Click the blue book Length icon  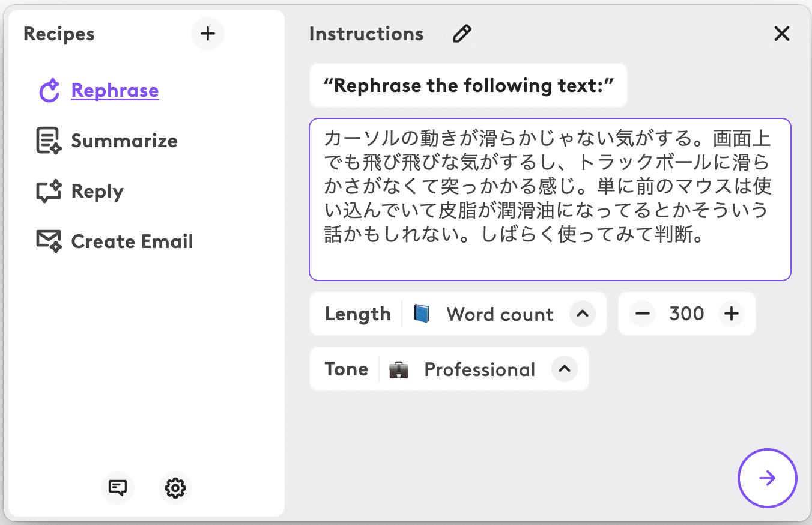coord(422,314)
